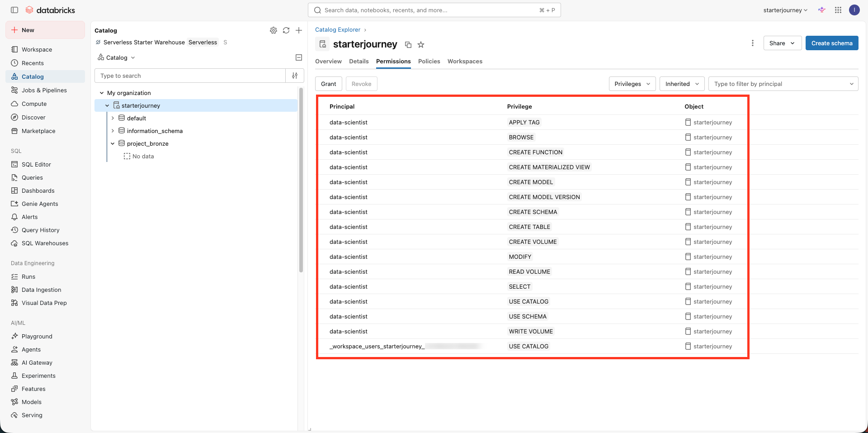Focus the catalog Type to search field
The height and width of the screenshot is (433, 868).
(x=190, y=76)
